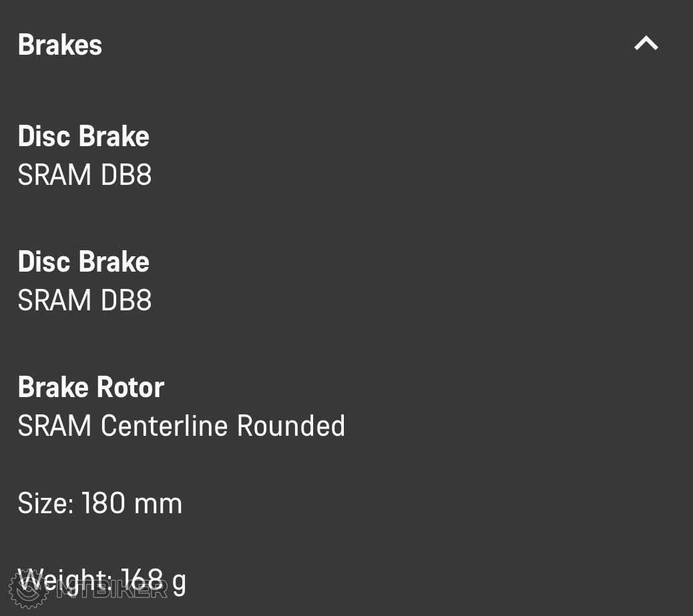Select the second Disc Brake heading
This screenshot has width=693, height=616.
click(x=83, y=262)
